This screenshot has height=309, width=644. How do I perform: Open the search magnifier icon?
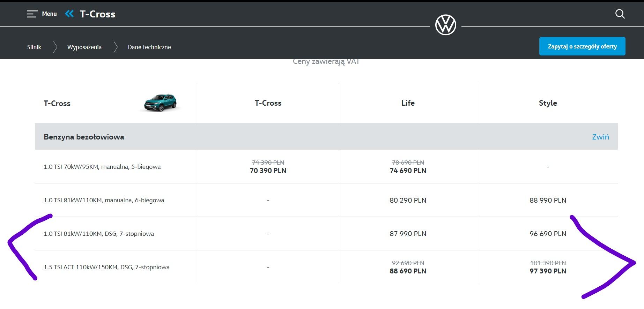pos(620,14)
